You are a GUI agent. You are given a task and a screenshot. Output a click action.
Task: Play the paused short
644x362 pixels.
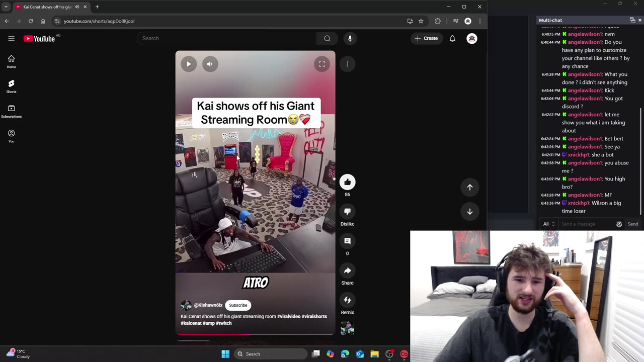point(189,64)
